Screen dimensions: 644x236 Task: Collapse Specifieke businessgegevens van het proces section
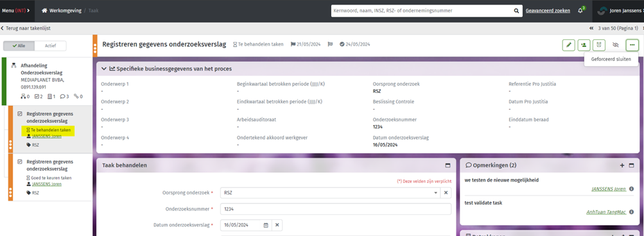point(104,69)
